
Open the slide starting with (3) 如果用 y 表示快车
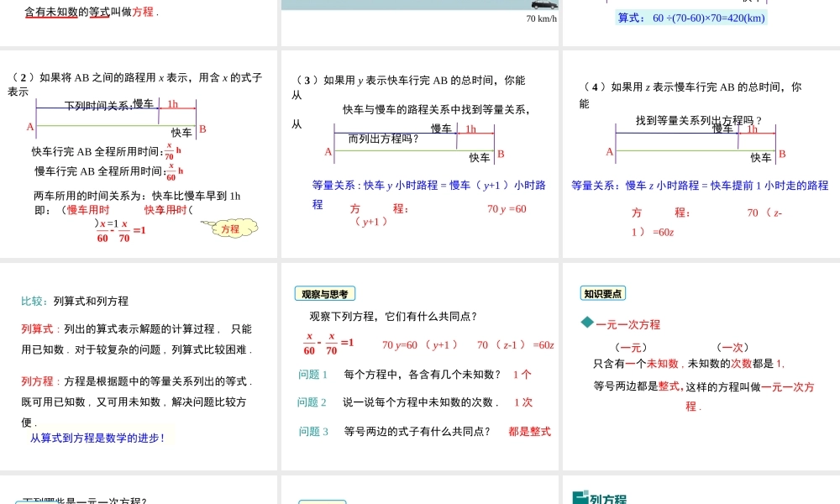[x=419, y=154]
